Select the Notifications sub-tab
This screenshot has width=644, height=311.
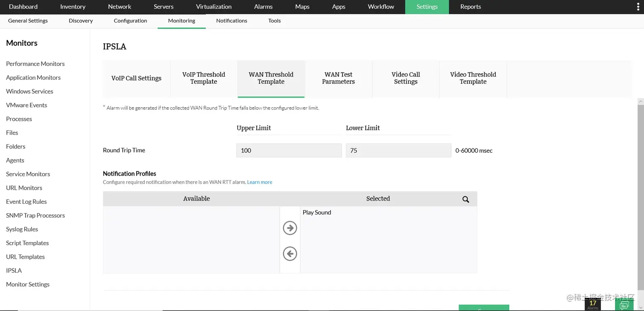point(231,20)
